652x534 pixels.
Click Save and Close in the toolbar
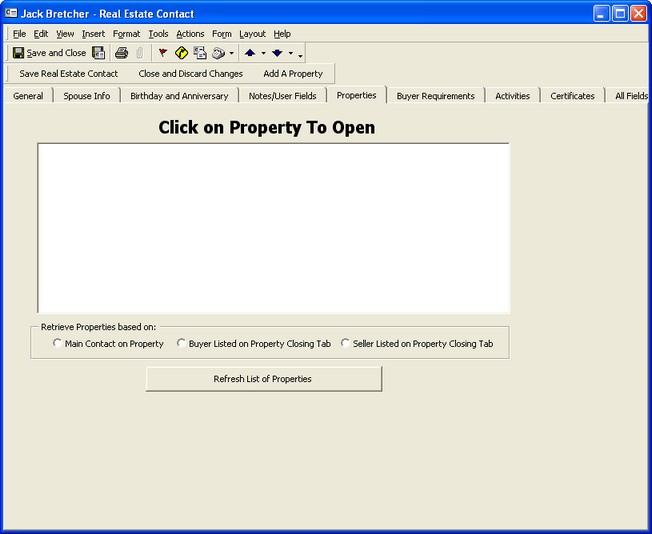pos(49,53)
